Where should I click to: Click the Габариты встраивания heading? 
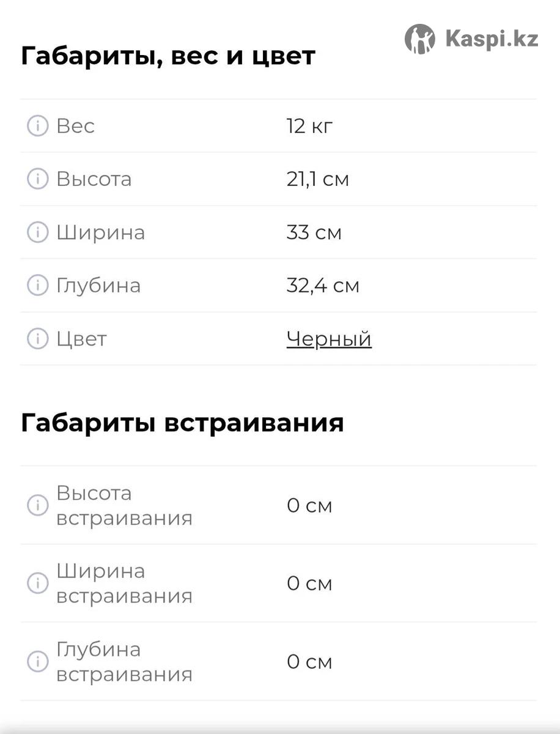coord(182,423)
